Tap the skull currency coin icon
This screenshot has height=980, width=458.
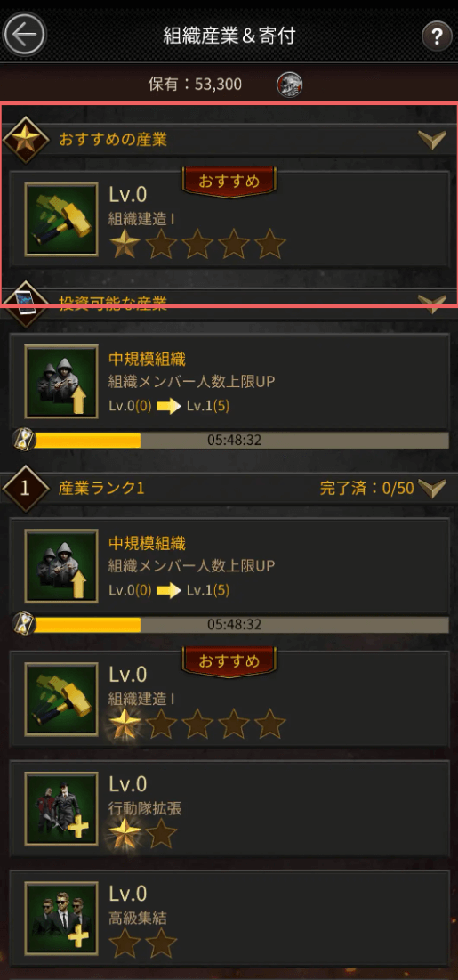(289, 85)
